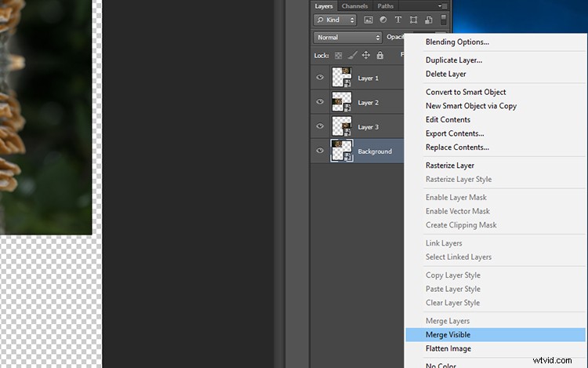
Task: Click the lock all padlock icon
Action: (379, 56)
